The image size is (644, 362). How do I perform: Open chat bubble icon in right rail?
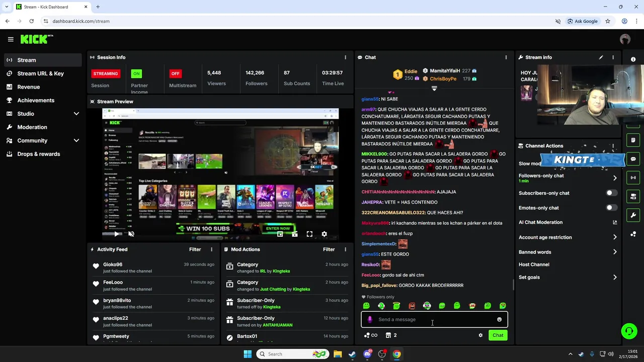633,159
